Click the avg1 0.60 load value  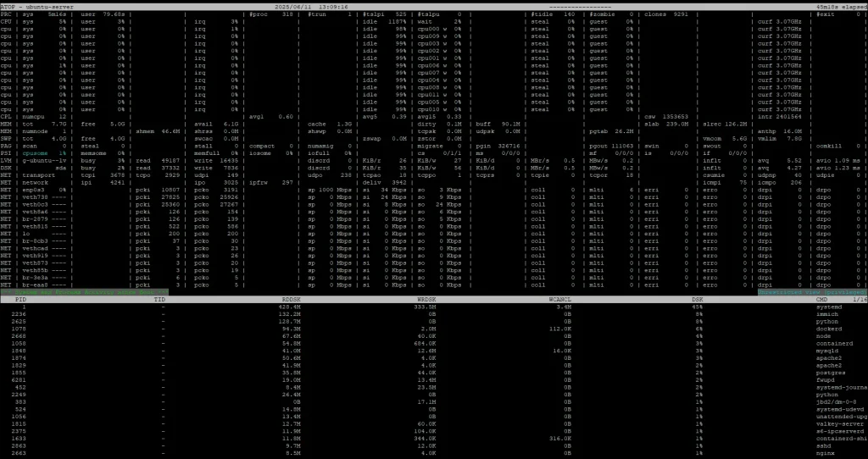point(270,117)
